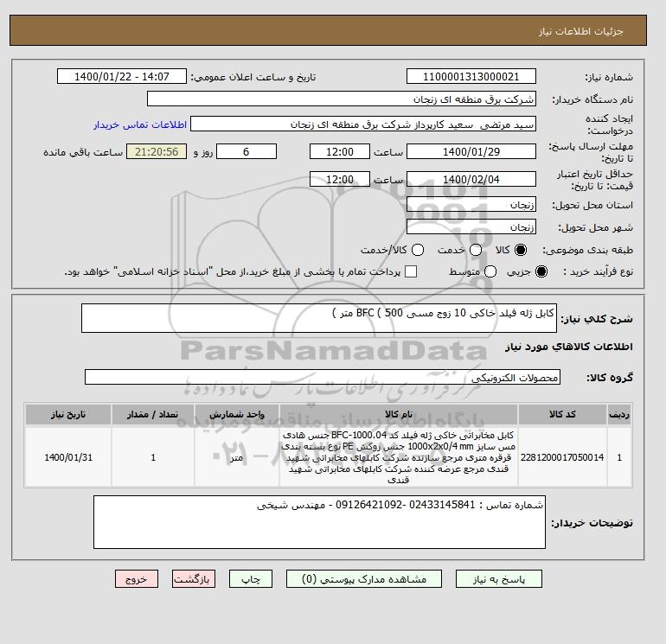Click the کد کالا column header
Screen dimensions: 666x644
tap(562, 414)
